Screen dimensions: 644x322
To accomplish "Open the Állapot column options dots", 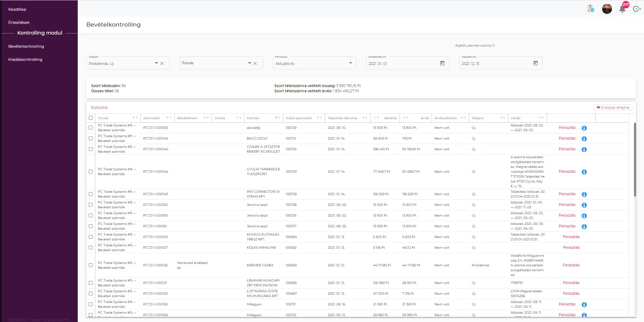I will (504, 118).
